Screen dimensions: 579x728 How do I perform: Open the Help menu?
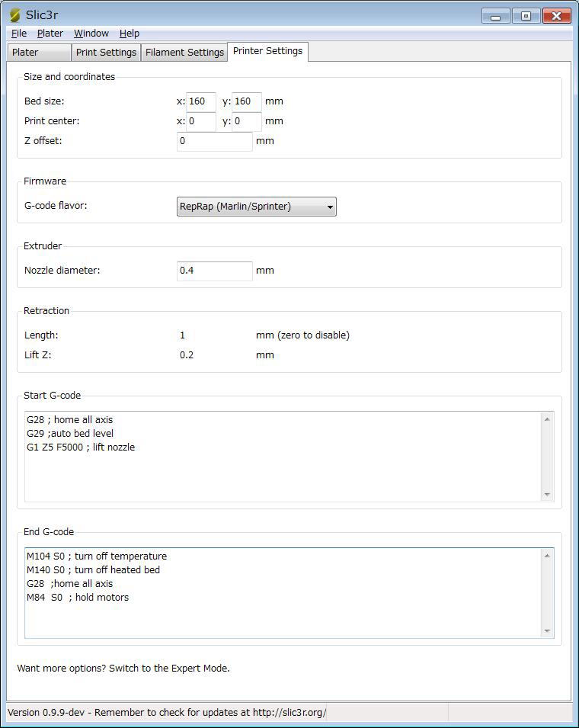[130, 34]
